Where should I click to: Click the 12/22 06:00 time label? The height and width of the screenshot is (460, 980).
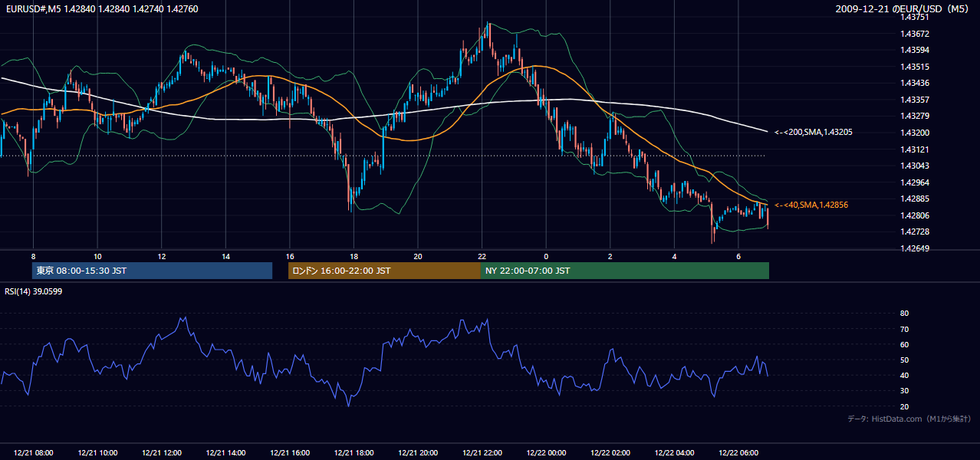tap(738, 453)
